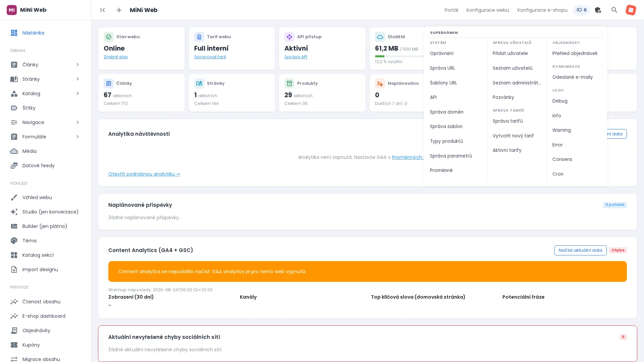Click the Stav webu checkmark icon
This screenshot has height=362, width=644.
pos(109,37)
